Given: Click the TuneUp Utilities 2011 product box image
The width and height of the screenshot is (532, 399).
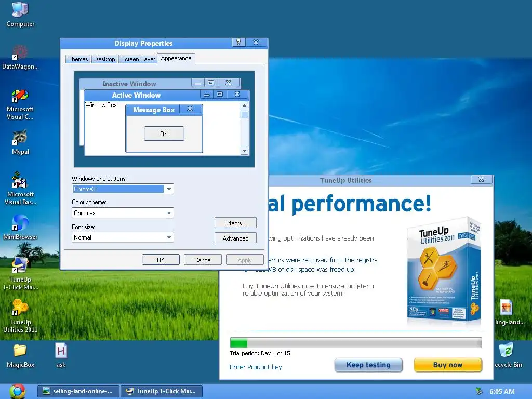Looking at the screenshot, I should pos(444,270).
